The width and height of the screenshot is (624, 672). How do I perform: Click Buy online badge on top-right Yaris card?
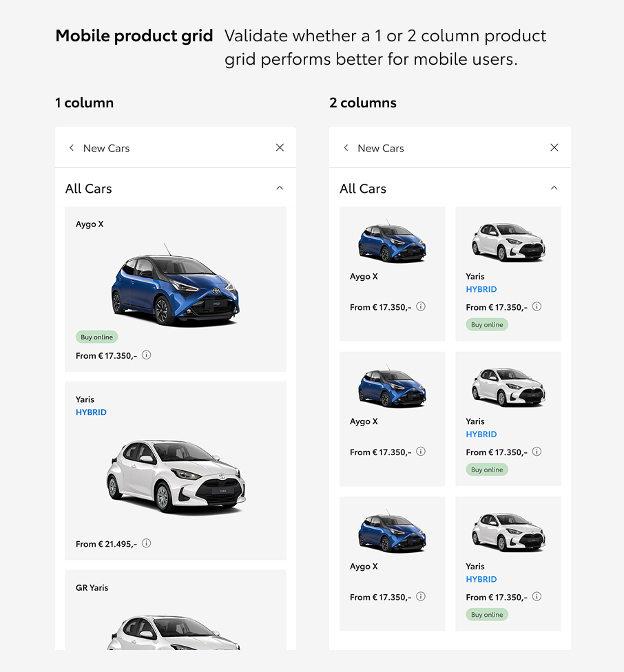(487, 324)
